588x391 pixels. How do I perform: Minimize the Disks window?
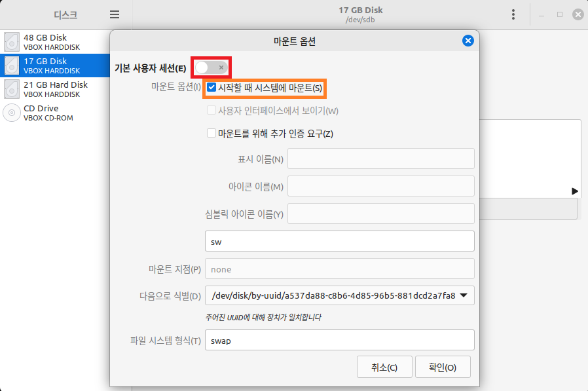[541, 14]
